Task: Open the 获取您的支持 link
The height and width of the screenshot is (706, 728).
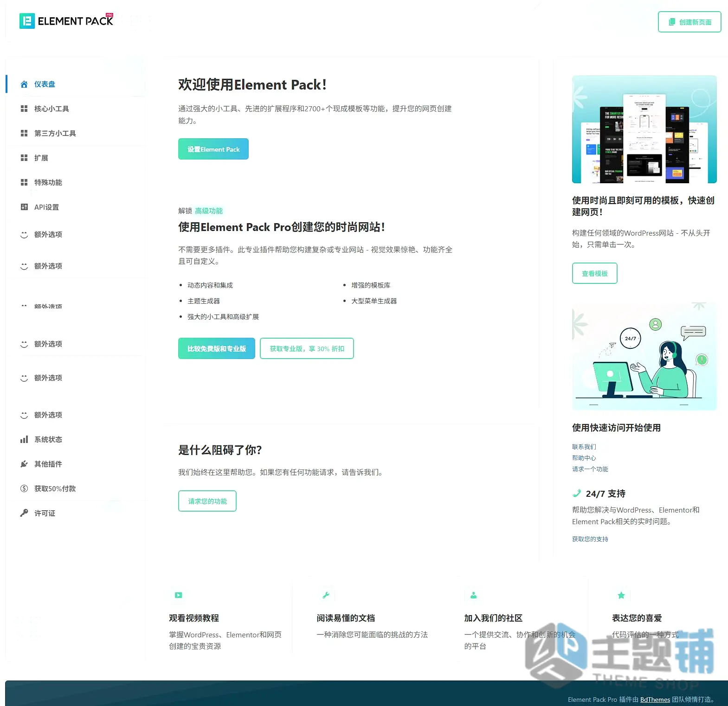Action: point(590,539)
